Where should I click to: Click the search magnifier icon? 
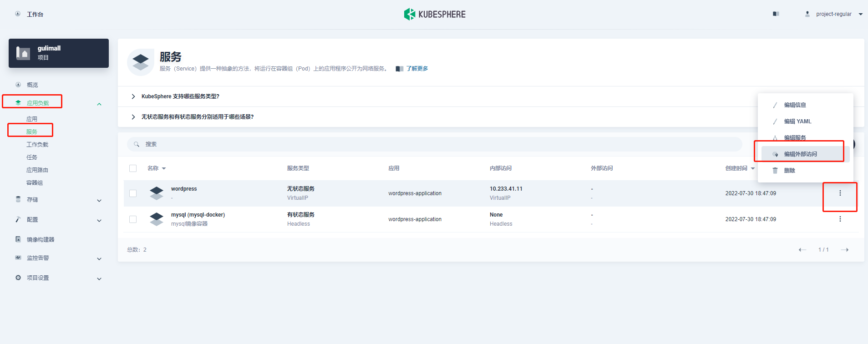pos(137,144)
